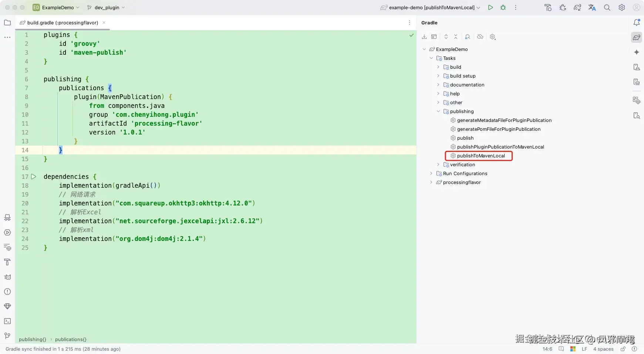
Task: Open the Problems tool window
Action: (x=7, y=292)
